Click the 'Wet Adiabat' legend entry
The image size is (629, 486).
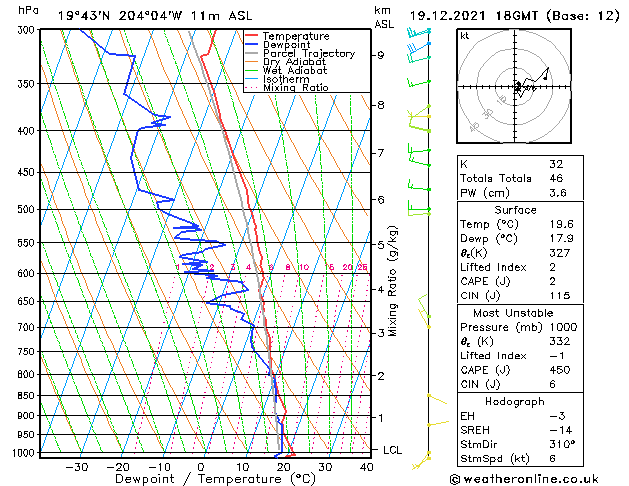pyautogui.click(x=295, y=71)
